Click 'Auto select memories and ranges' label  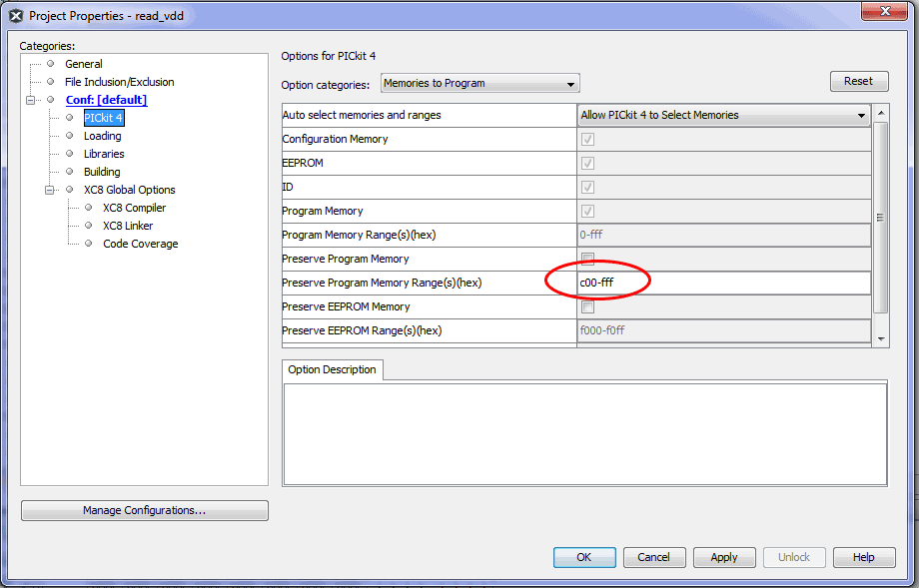362,116
